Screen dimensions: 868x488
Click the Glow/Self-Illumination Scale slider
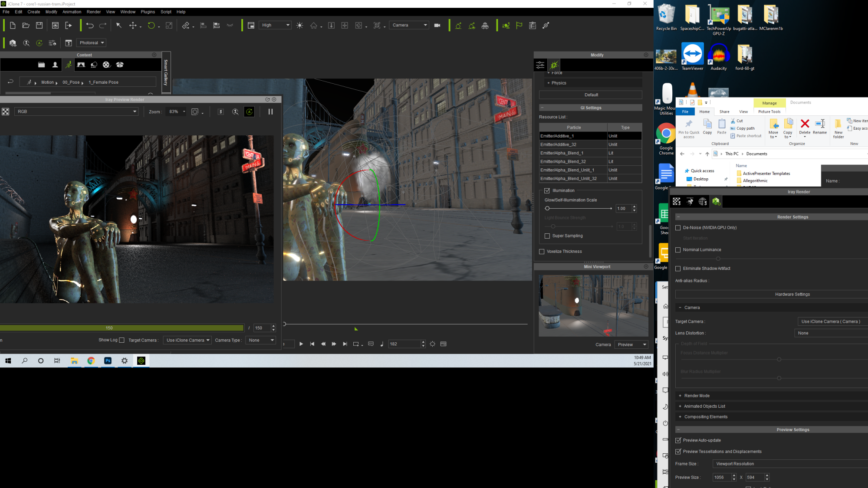pos(579,209)
